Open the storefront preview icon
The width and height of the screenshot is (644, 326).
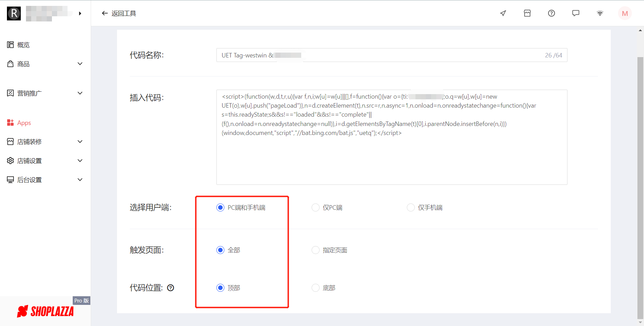pyautogui.click(x=527, y=13)
